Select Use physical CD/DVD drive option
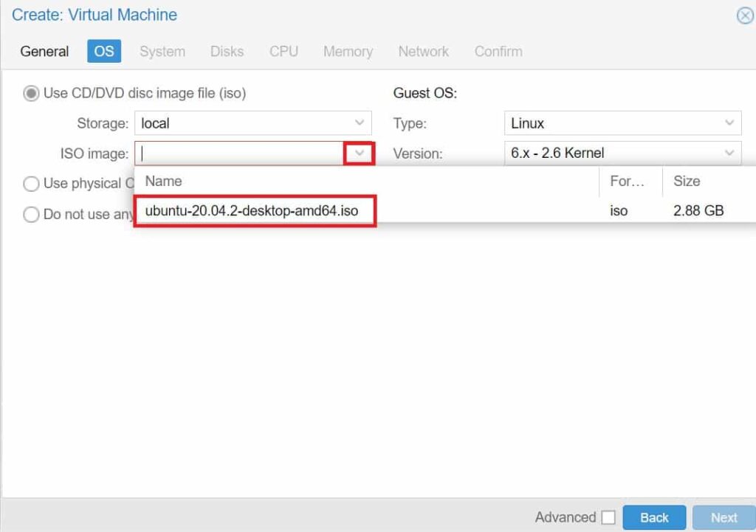 31,183
